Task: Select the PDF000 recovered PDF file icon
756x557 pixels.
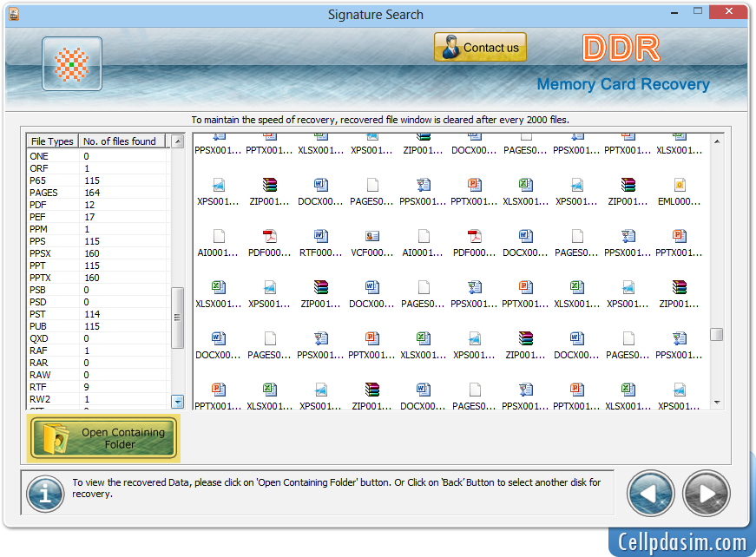Action: click(268, 236)
